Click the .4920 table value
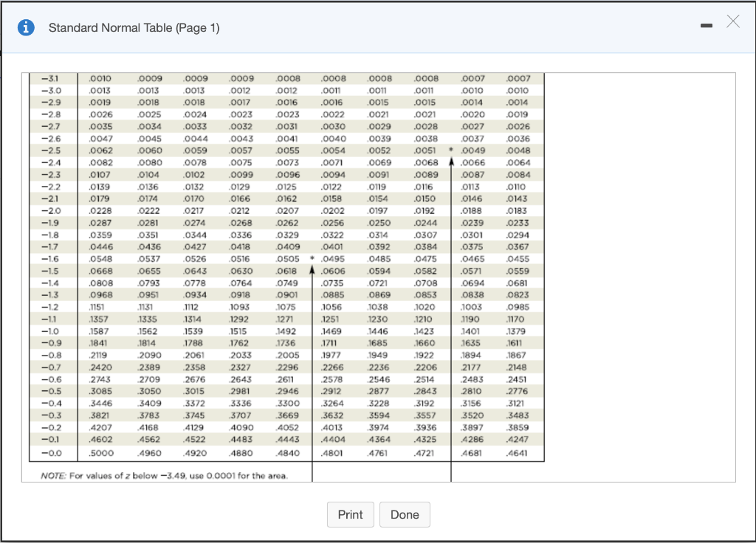This screenshot has height=543, width=756. pos(195,453)
